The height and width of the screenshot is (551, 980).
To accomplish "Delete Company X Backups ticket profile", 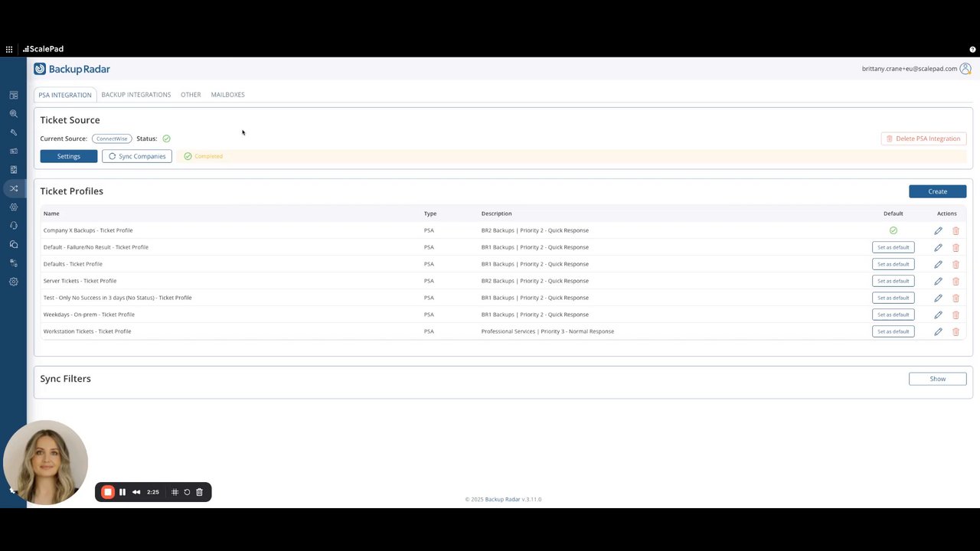I will [955, 230].
